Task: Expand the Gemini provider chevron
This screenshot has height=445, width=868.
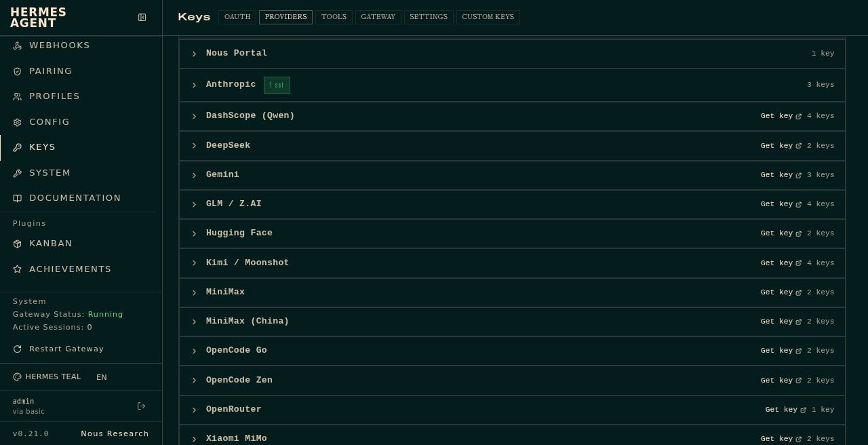Action: point(194,175)
